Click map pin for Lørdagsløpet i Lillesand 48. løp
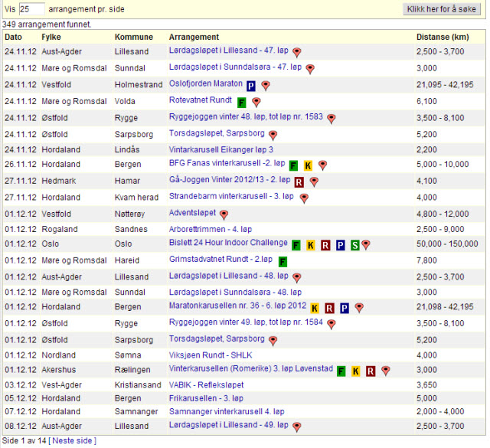The width and height of the screenshot is (490, 448). pyautogui.click(x=296, y=278)
